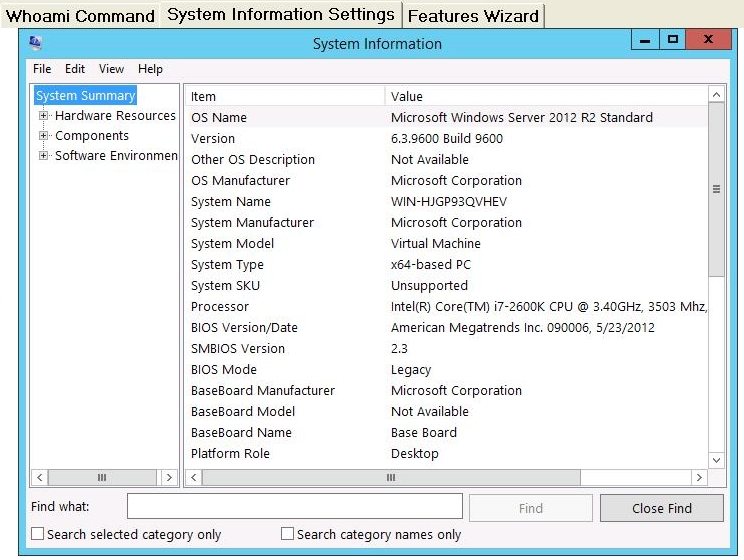This screenshot has width=744, height=560.
Task: Switch to the System Information Settings tab
Action: click(281, 14)
